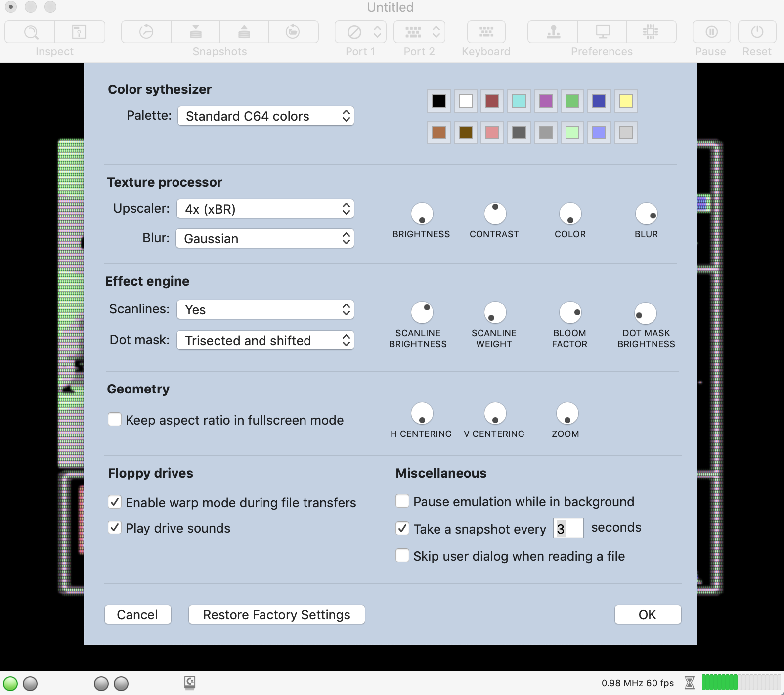This screenshot has width=784, height=695.
Task: Click the disk panel icon in Inspect group
Action: [x=79, y=32]
